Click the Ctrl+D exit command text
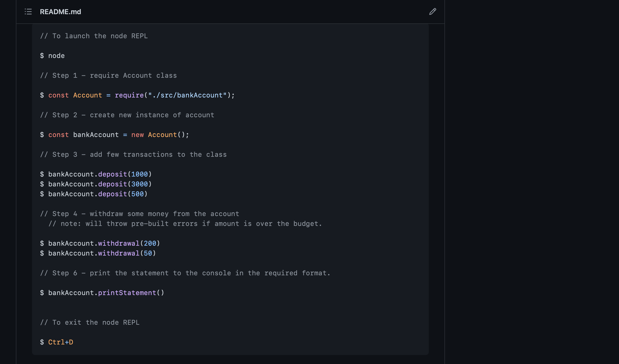The width and height of the screenshot is (619, 364). click(x=60, y=342)
